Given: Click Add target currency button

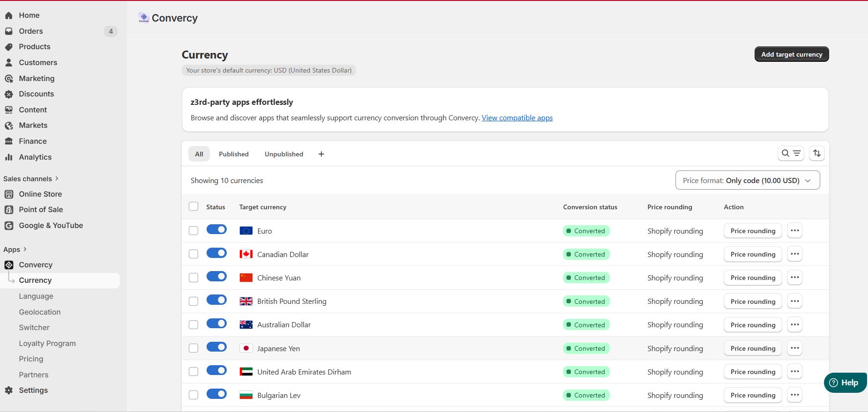Looking at the screenshot, I should click(792, 54).
